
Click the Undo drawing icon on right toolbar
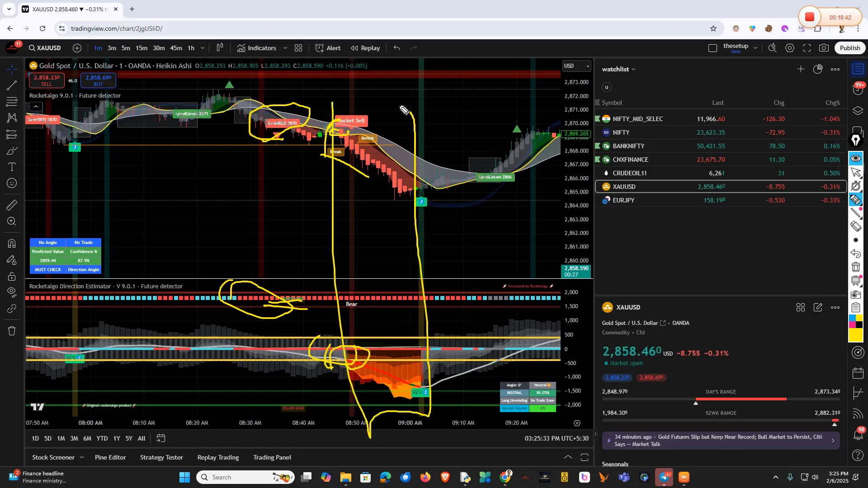[856, 254]
